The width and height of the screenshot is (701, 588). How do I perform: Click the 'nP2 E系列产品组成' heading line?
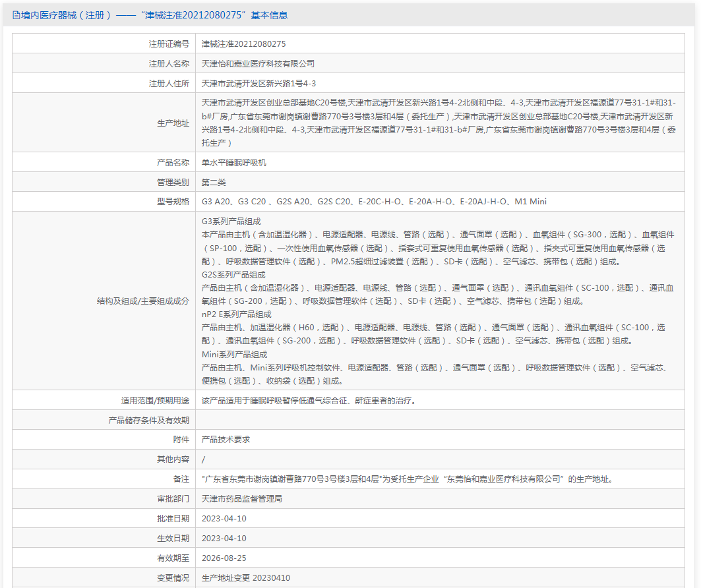237,314
